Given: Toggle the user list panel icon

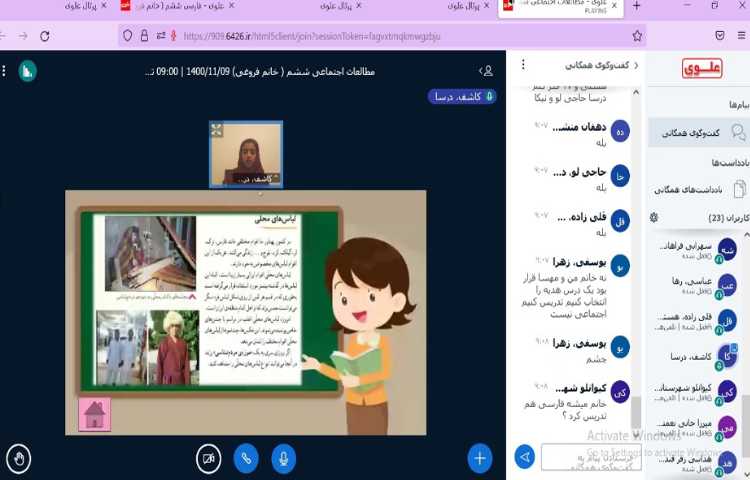Looking at the screenshot, I should (487, 71).
